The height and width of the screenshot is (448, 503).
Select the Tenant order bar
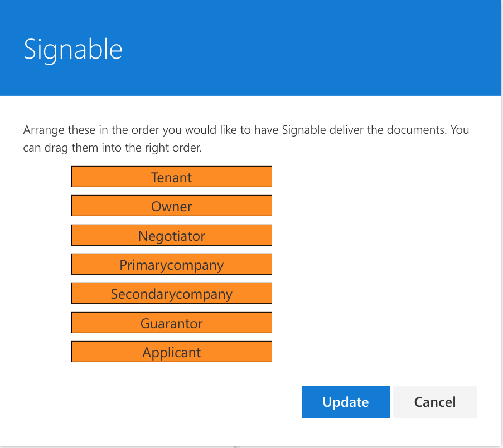(172, 177)
